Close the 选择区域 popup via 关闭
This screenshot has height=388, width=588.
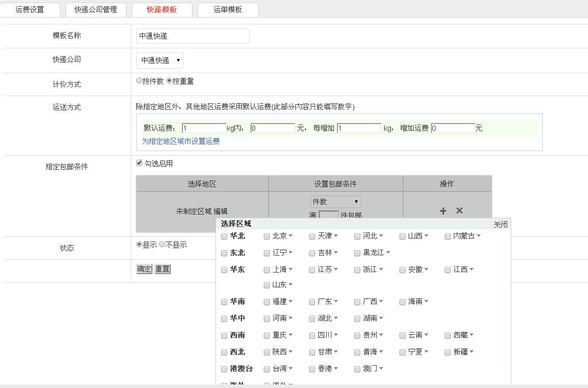click(500, 224)
